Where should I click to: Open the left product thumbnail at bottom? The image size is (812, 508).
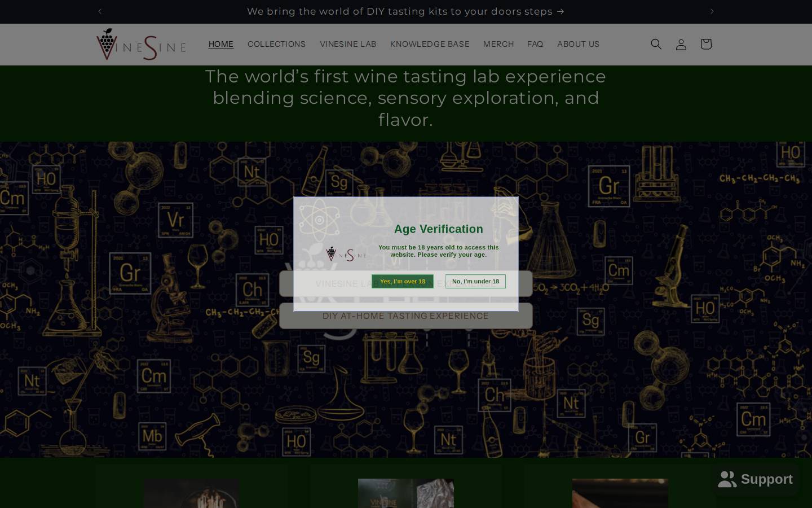pyautogui.click(x=191, y=493)
